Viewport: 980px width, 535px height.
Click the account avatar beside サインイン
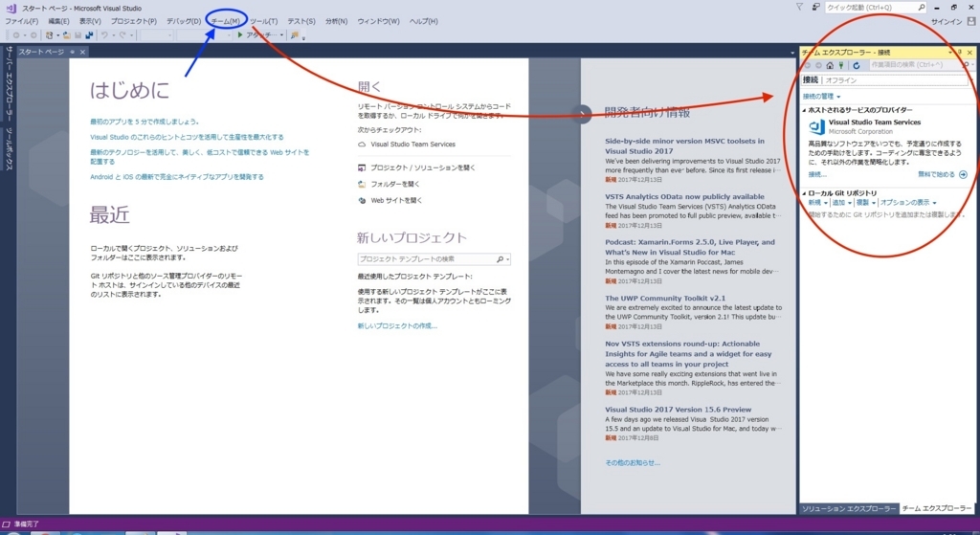970,21
